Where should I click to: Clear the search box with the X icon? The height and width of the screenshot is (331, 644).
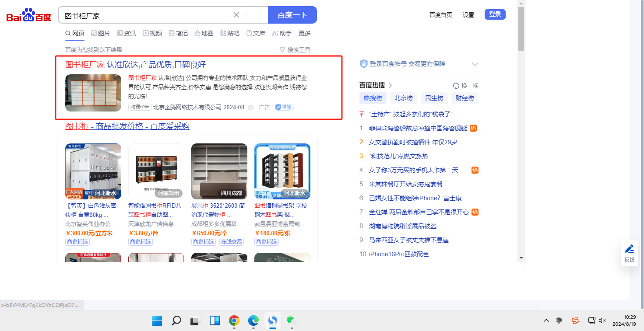pyautogui.click(x=236, y=15)
